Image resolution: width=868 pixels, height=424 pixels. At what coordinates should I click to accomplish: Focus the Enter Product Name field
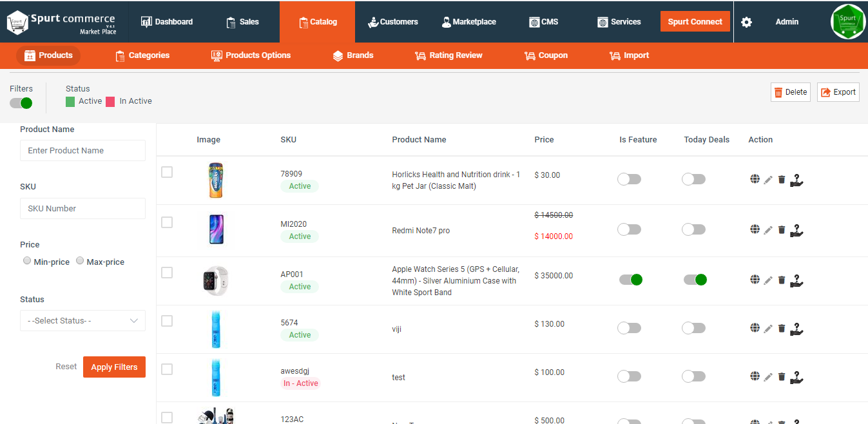pos(82,151)
